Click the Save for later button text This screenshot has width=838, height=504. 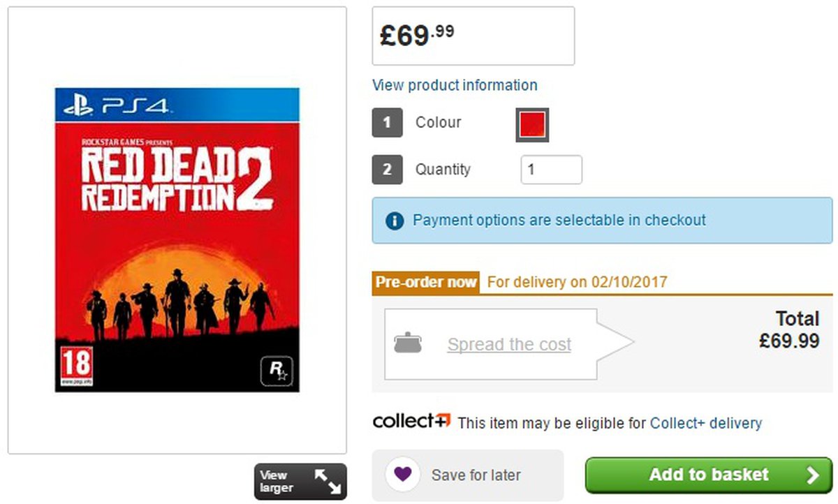pos(476,475)
